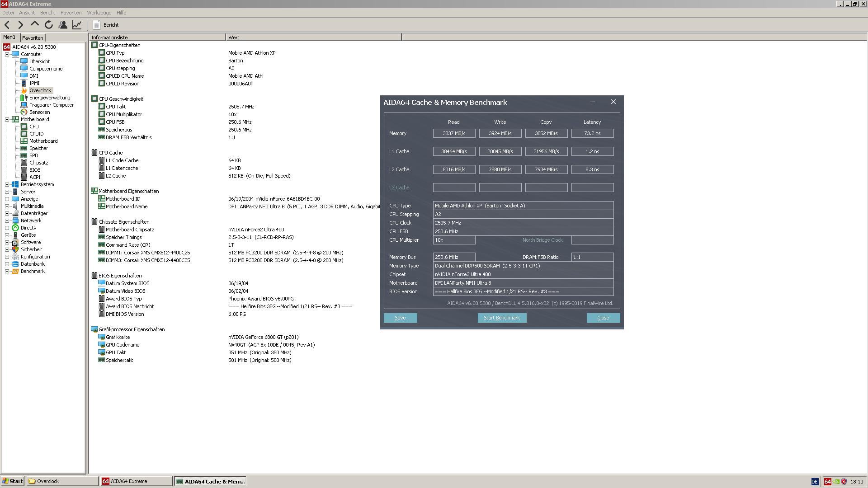This screenshot has height=488, width=868.
Task: Click Start Benchmark button
Action: click(501, 317)
